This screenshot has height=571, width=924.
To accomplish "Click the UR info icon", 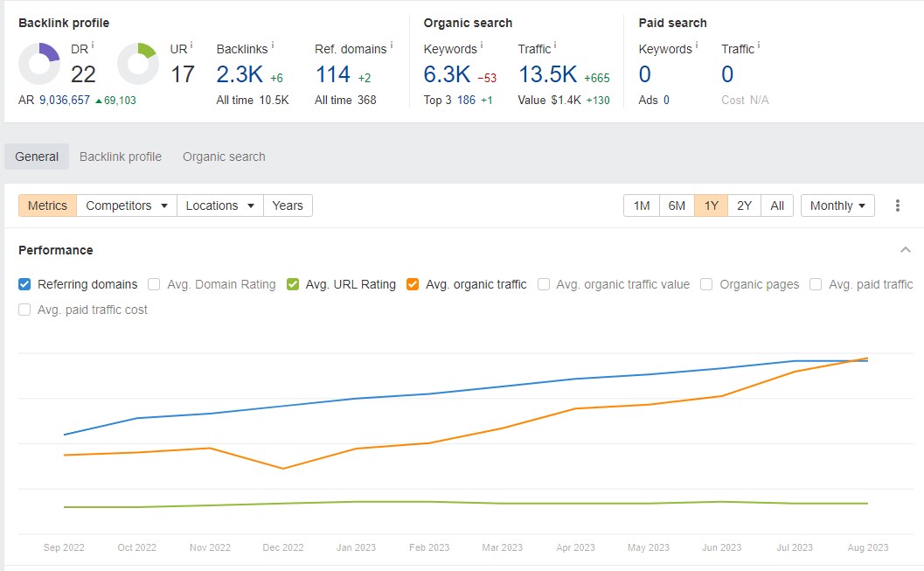I will (191, 45).
